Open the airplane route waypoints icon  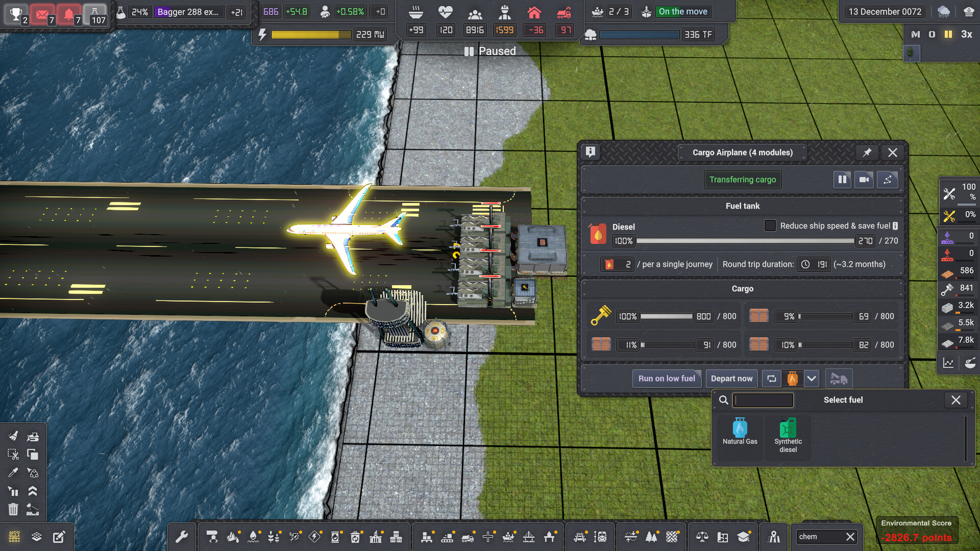[x=887, y=180]
